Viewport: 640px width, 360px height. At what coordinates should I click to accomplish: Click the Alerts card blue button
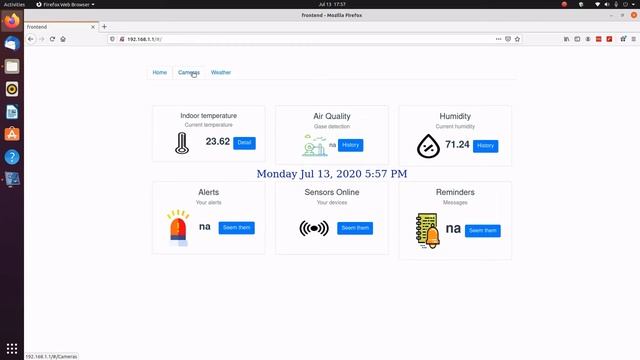point(236,228)
